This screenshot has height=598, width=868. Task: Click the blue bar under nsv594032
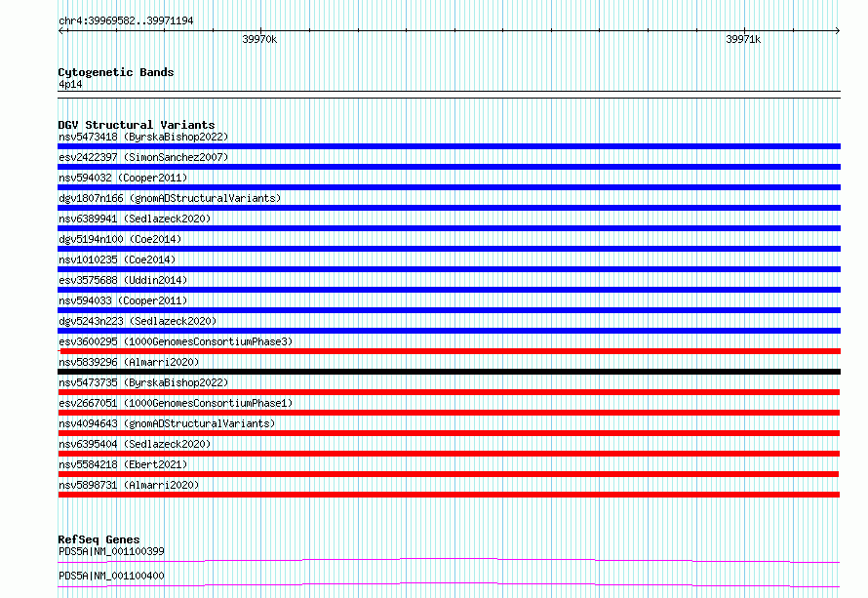click(x=449, y=187)
